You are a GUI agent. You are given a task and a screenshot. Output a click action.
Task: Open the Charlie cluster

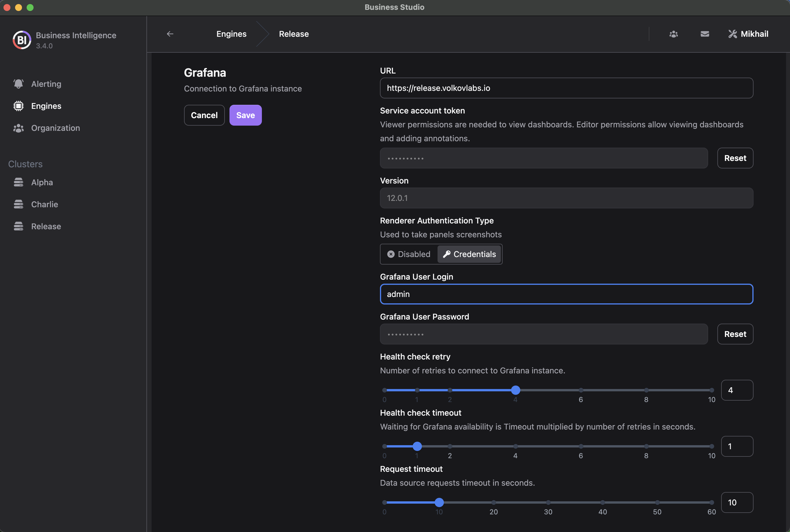click(x=45, y=204)
